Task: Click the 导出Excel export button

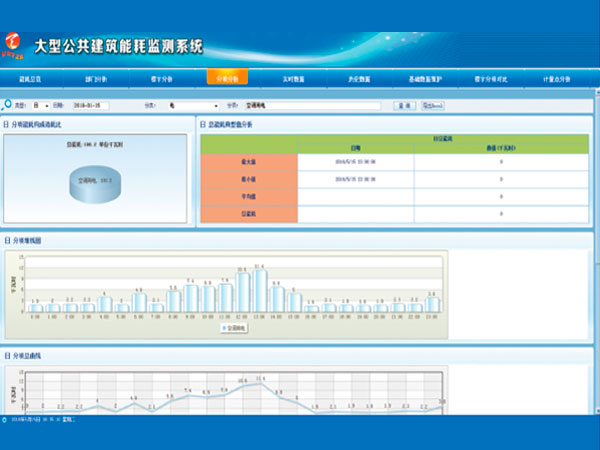Action: pos(432,105)
